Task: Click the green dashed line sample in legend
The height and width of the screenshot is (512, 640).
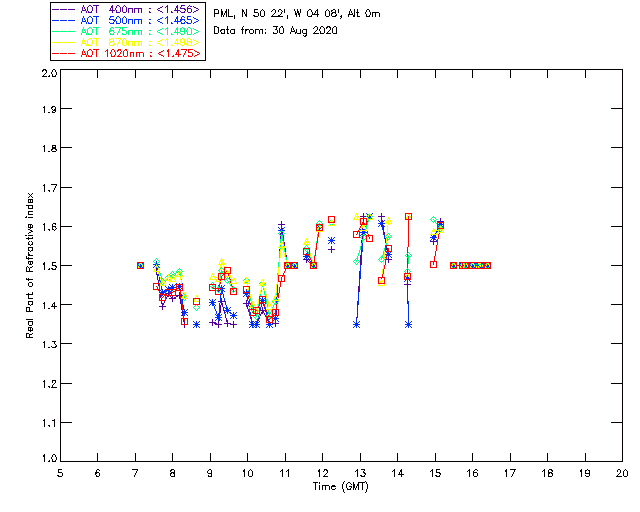Action: tap(64, 31)
